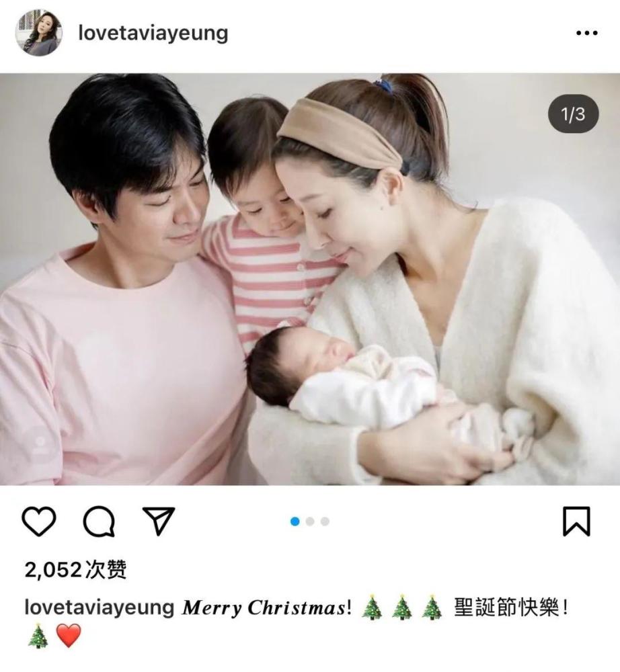
Task: Jump to the third carousel dot
Action: [325, 521]
